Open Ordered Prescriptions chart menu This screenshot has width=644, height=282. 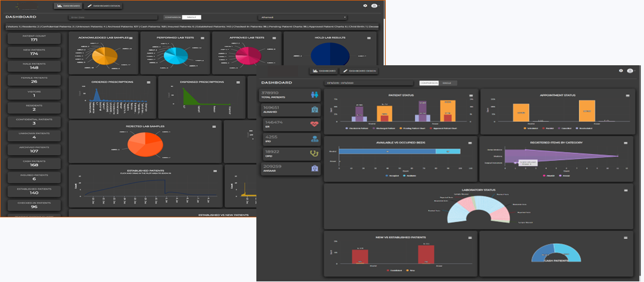point(149,82)
